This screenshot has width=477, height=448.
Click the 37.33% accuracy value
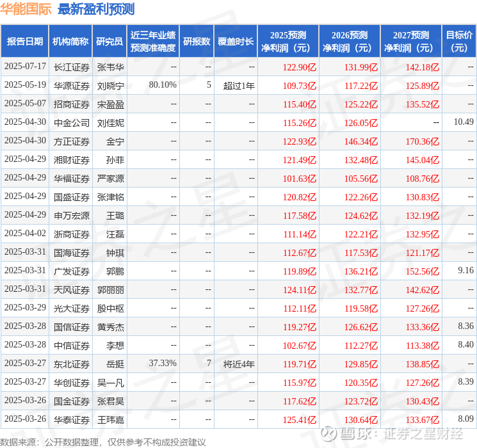pyautogui.click(x=163, y=363)
